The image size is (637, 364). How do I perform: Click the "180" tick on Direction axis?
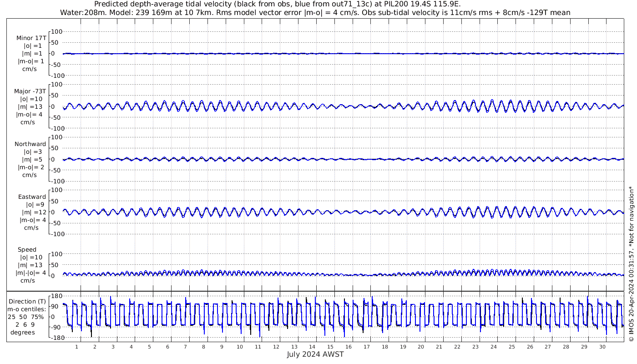(56, 296)
